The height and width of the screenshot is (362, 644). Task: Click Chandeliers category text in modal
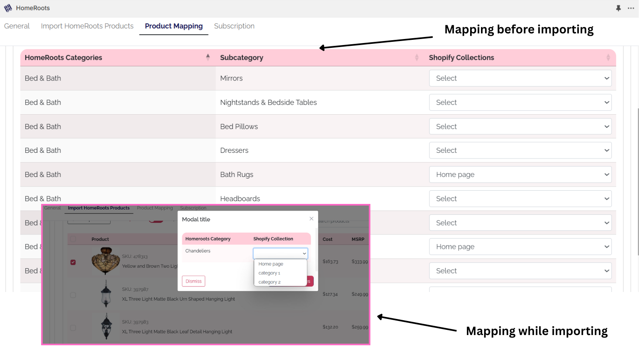(x=198, y=251)
